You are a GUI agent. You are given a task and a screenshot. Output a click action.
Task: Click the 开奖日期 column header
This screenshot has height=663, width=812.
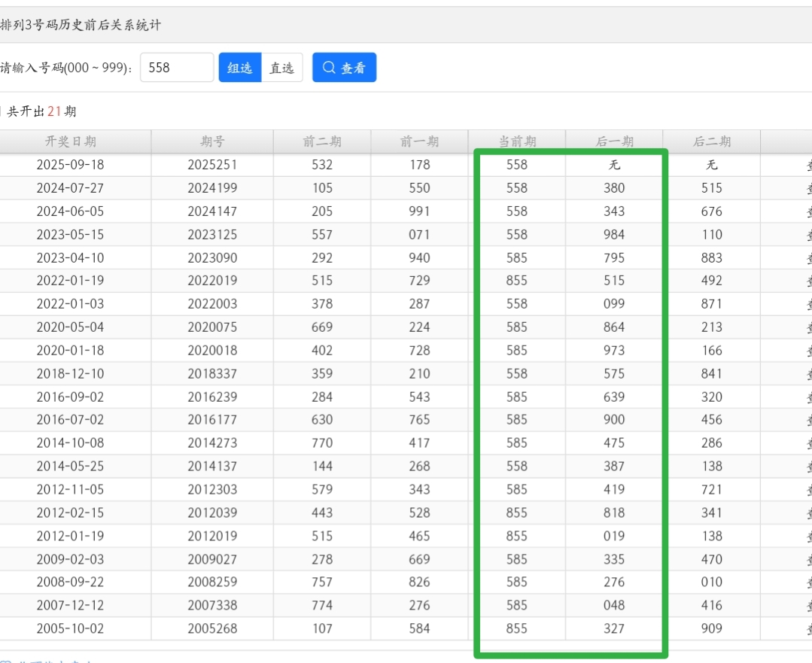click(71, 141)
